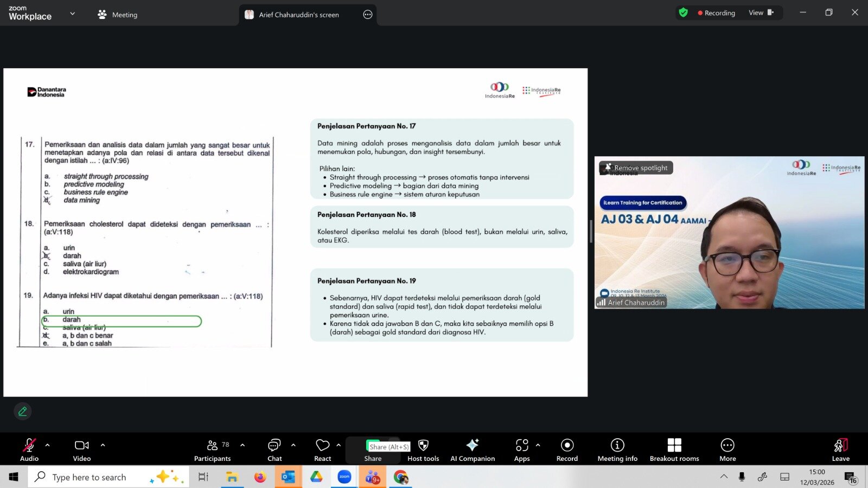The image size is (868, 488).
Task: Open the zoom Workplace dropdown chevron
Action: [73, 14]
